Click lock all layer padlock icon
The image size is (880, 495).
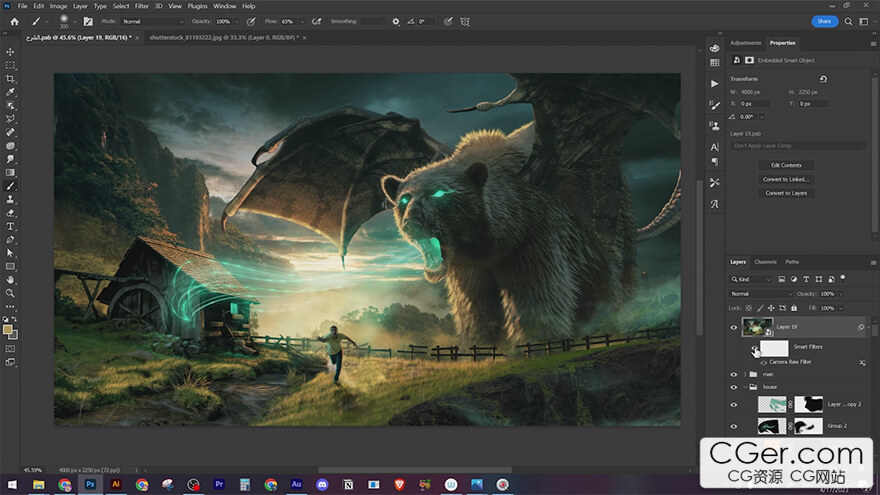pyautogui.click(x=794, y=308)
